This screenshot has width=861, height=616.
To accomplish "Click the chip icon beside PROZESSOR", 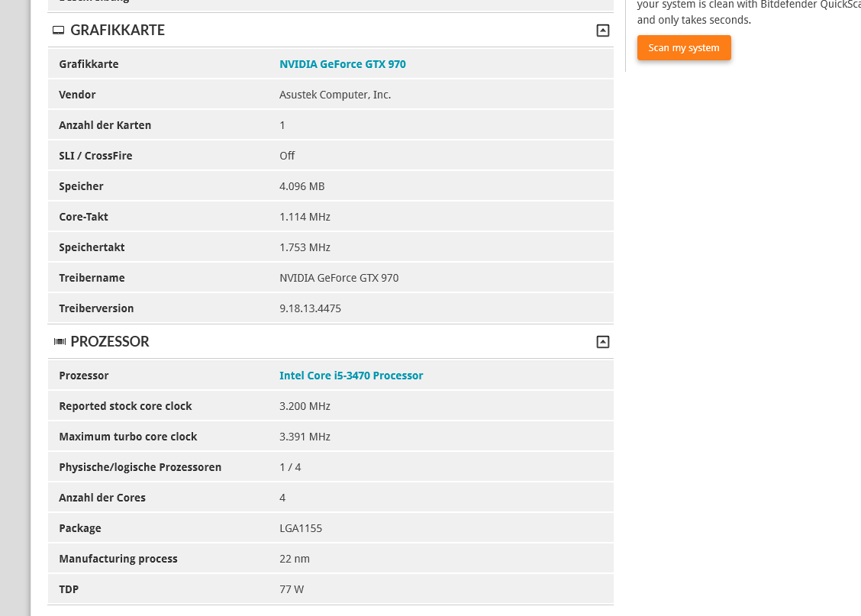I will tap(60, 341).
